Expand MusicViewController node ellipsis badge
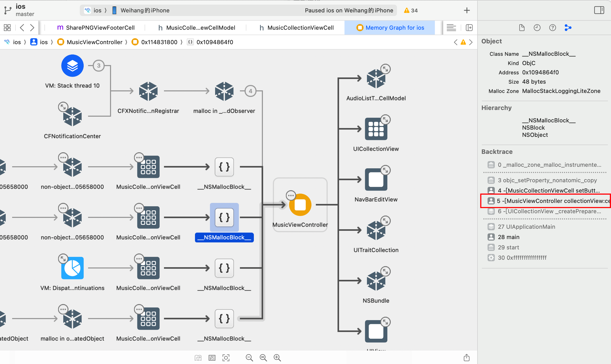 [x=291, y=195]
